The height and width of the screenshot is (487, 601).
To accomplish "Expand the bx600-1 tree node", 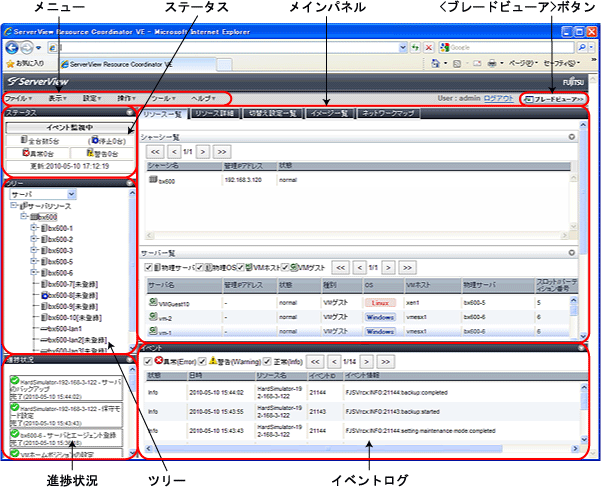I will point(34,228).
